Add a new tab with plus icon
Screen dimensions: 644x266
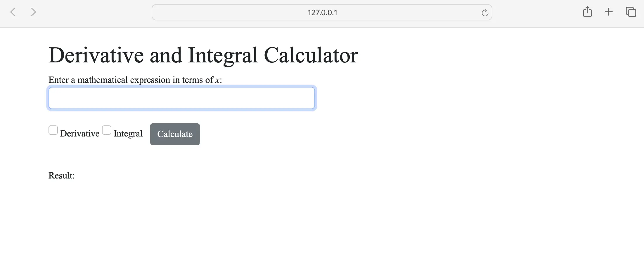pyautogui.click(x=609, y=12)
